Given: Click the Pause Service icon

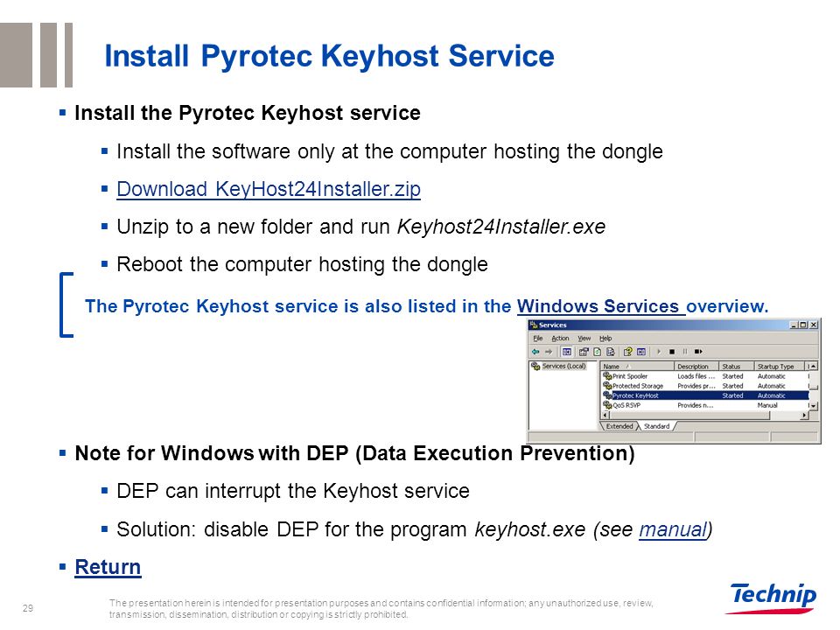Looking at the screenshot, I should pos(684,352).
